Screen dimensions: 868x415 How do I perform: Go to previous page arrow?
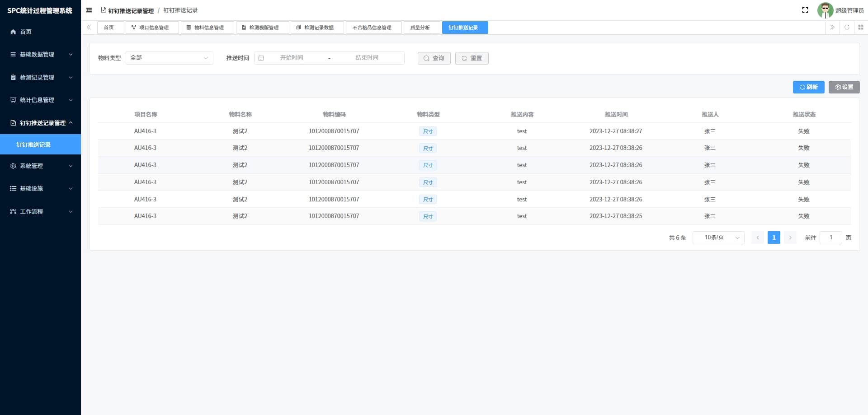pyautogui.click(x=758, y=238)
